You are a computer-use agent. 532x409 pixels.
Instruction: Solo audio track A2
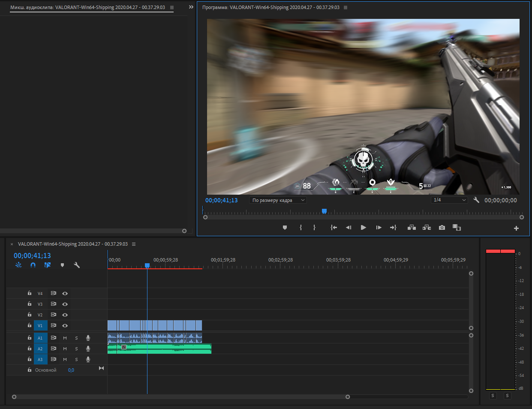[x=77, y=349]
